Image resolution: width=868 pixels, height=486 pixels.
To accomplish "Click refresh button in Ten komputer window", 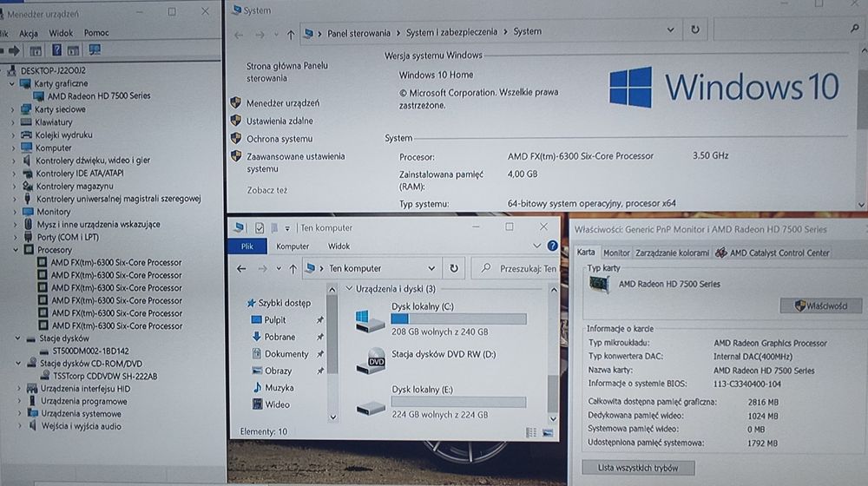I will click(454, 268).
